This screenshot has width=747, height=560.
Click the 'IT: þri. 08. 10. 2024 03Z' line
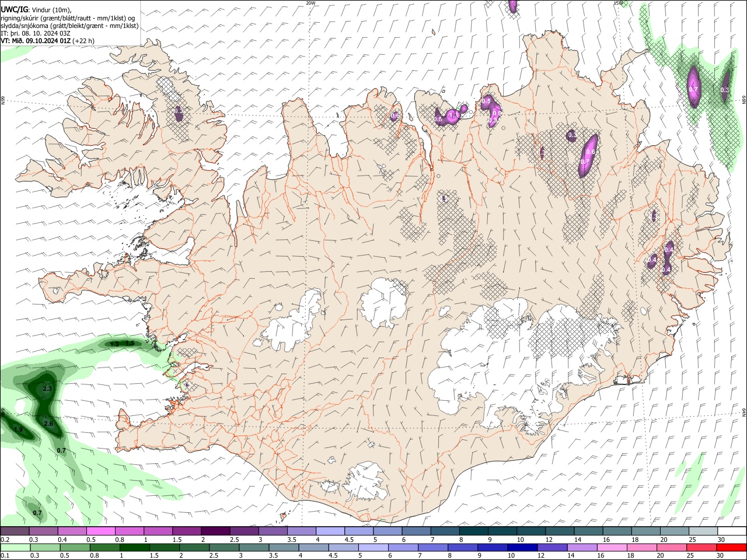[x=36, y=33]
